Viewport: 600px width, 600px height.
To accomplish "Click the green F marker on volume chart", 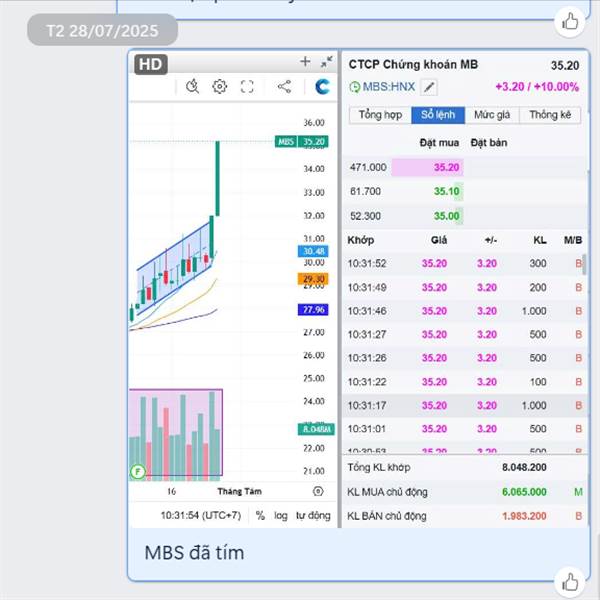I will (138, 471).
